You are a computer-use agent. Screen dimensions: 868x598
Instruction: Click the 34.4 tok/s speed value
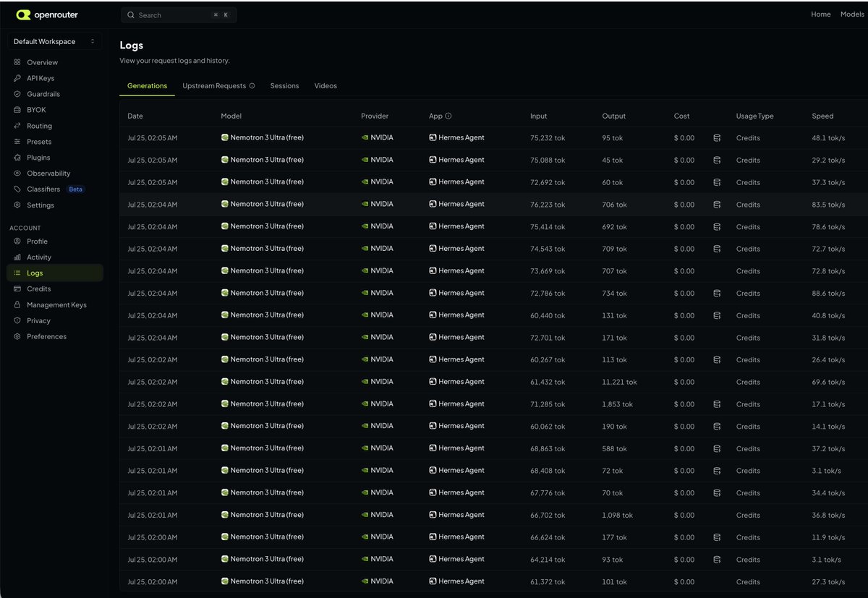coord(828,493)
